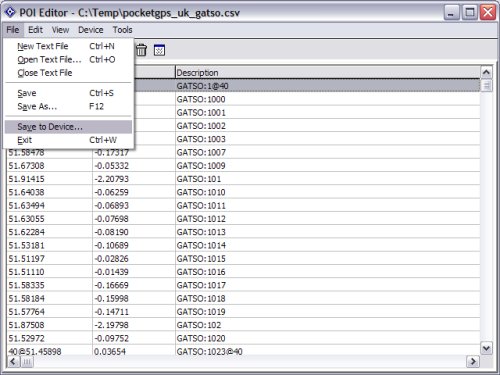The width and height of the screenshot is (500, 375).
Task: Select the GATSO:1012 description cell
Action: pos(328,219)
